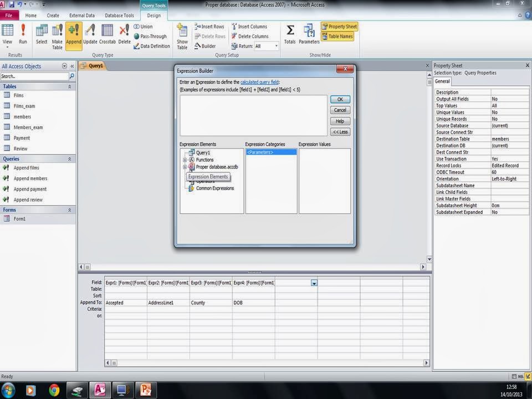Viewport: 532px width, 399px height.
Task: Choose the Crosstab query type
Action: click(x=107, y=34)
